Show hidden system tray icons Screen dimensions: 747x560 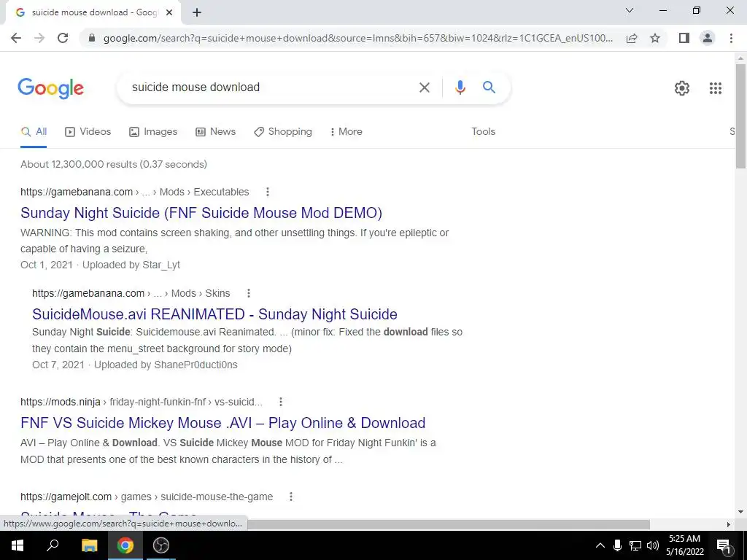(600, 545)
